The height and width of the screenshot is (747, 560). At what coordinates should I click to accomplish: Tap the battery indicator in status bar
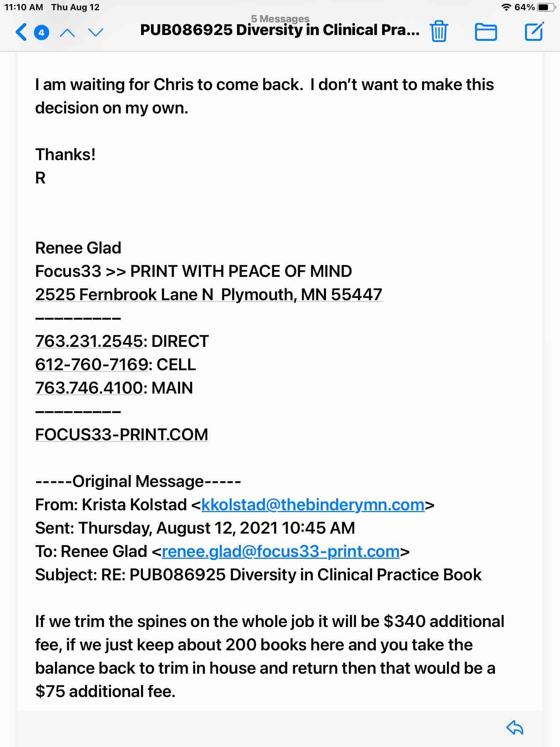point(546,7)
